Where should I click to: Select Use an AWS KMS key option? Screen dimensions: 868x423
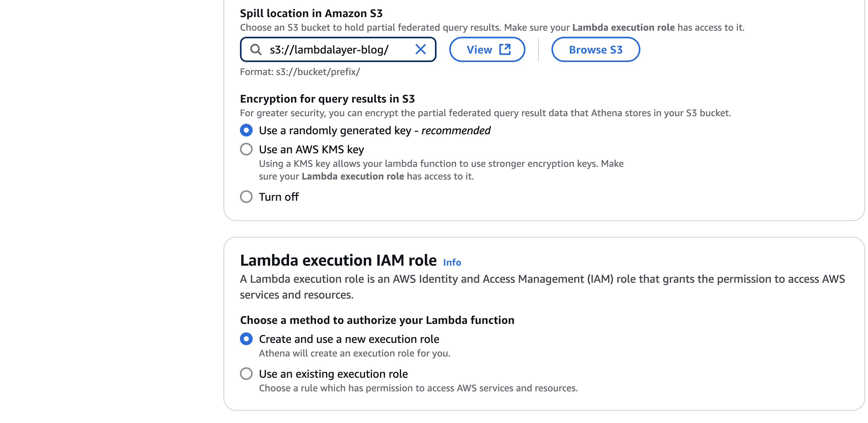(246, 149)
